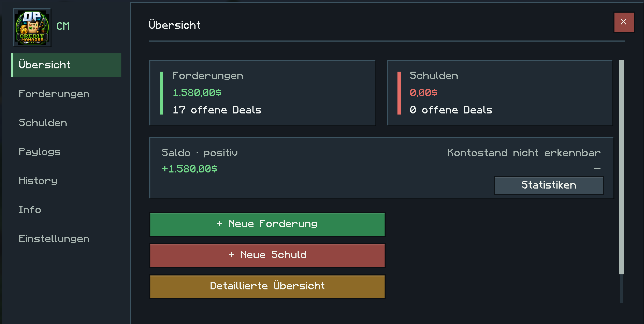Open the Info page
Screen dimensions: 644x324
(66, 210)
